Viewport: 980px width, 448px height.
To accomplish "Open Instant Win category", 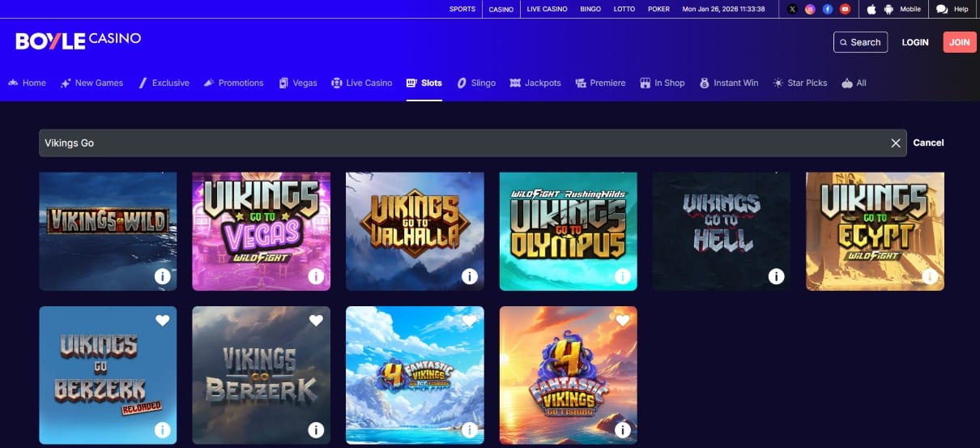I will (x=729, y=83).
